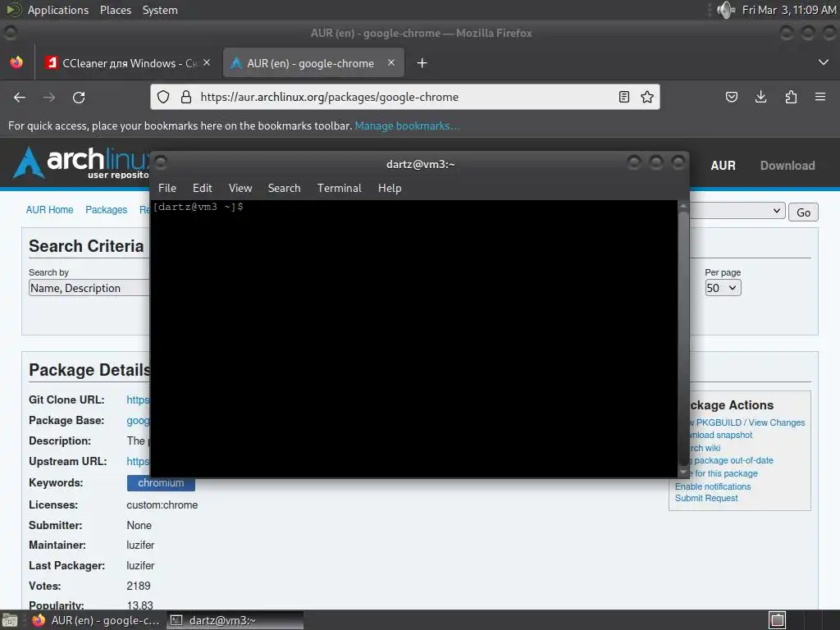The height and width of the screenshot is (630, 840).
Task: Select dartz@vm3 terminal taskbar button
Action: (x=235, y=620)
